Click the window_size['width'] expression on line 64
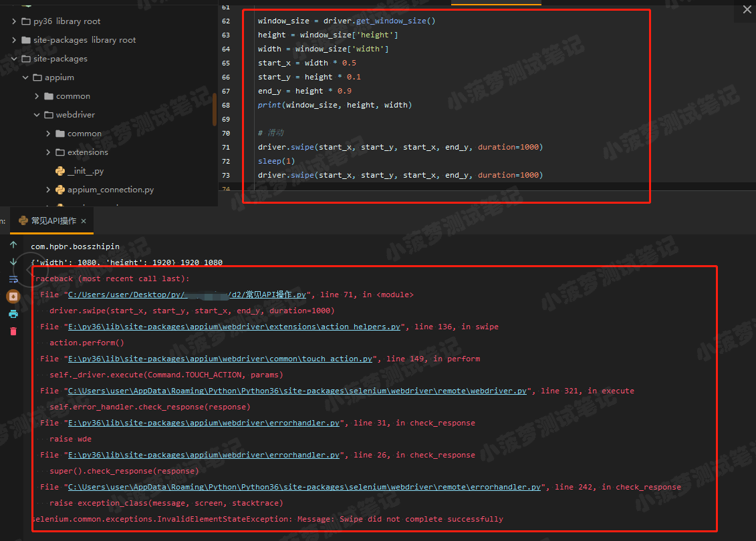 342,49
